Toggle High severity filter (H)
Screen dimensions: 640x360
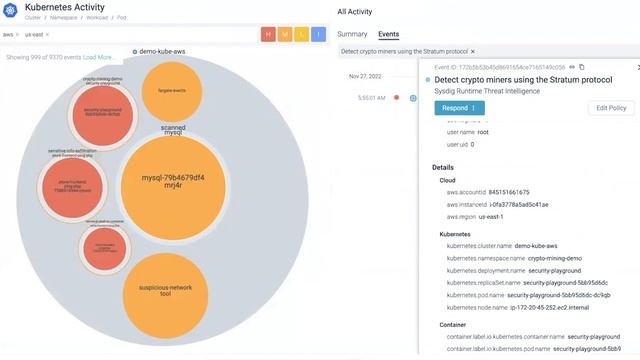coord(268,34)
